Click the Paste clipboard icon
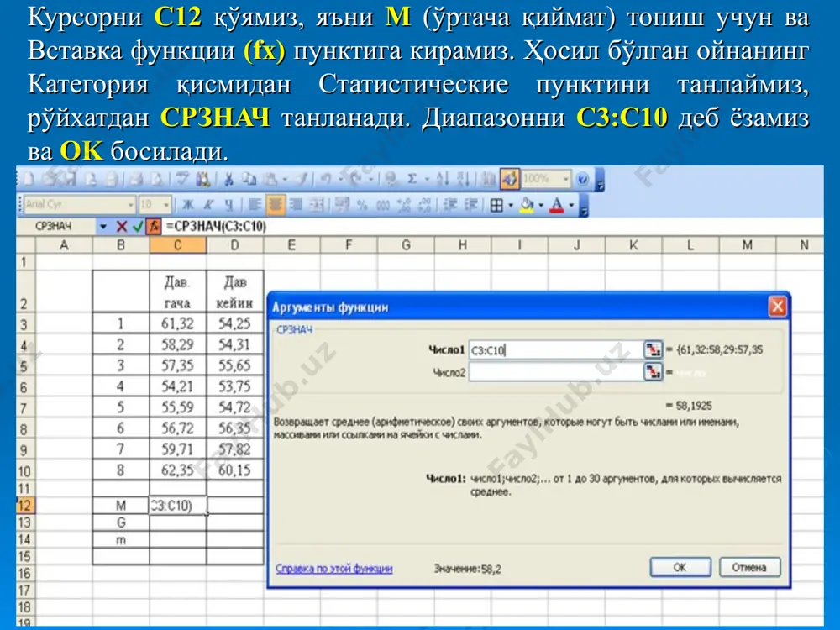The height and width of the screenshot is (630, 840). (x=270, y=180)
